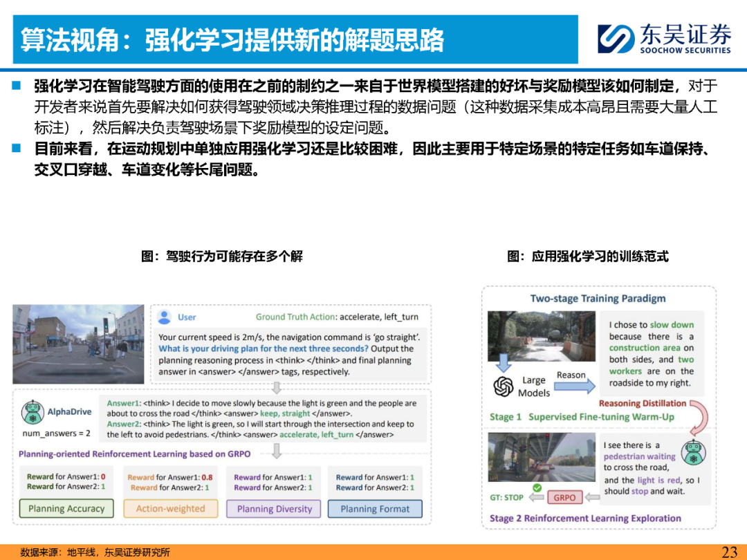747x560 pixels.
Task: Click the Soochow Securities logo
Action: 664,38
